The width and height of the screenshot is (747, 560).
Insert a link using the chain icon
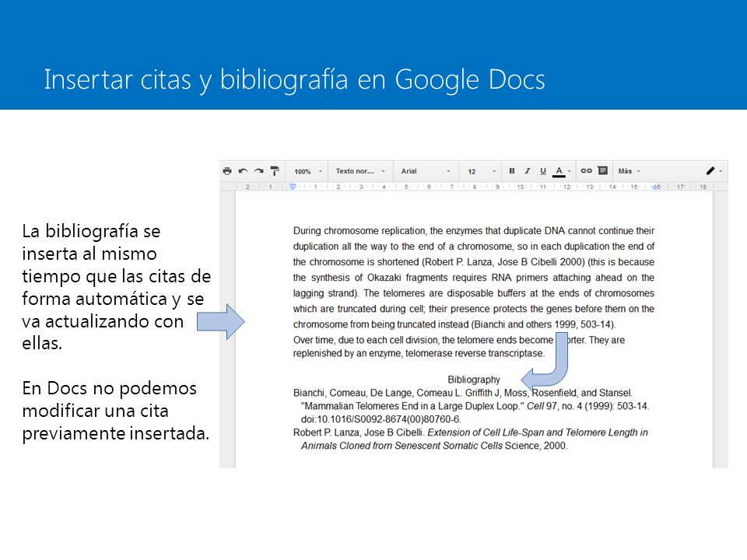[586, 171]
